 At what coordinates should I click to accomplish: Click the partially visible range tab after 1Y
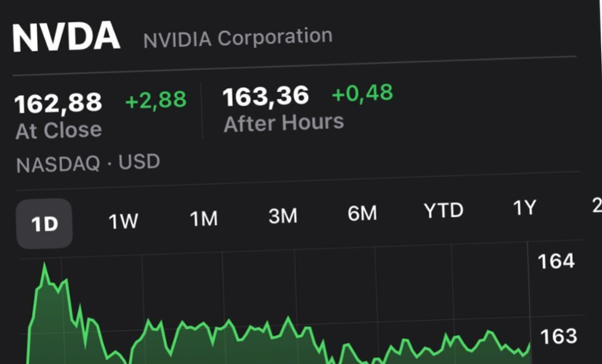tap(596, 205)
